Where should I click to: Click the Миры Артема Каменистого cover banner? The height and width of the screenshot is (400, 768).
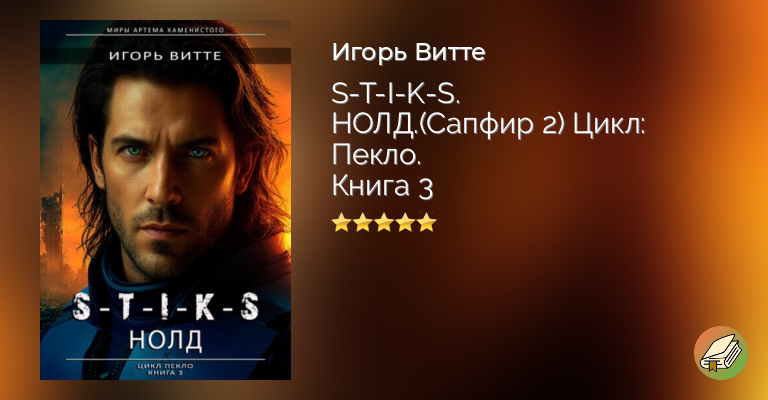pos(165,30)
